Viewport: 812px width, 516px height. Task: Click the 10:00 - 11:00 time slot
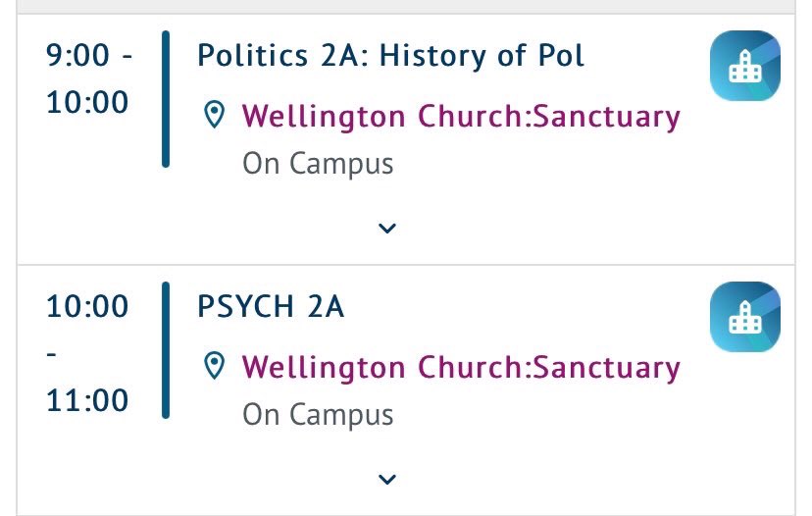[x=87, y=353]
